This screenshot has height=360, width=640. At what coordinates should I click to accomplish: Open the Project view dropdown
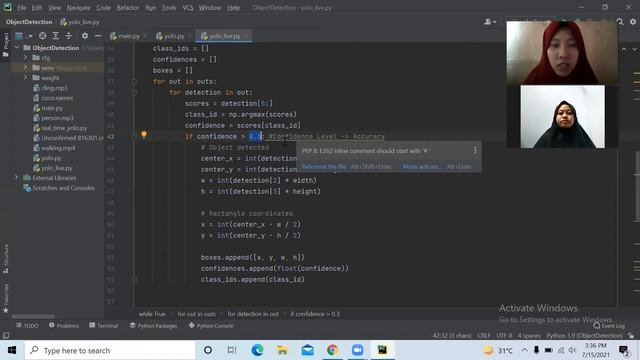[x=23, y=36]
